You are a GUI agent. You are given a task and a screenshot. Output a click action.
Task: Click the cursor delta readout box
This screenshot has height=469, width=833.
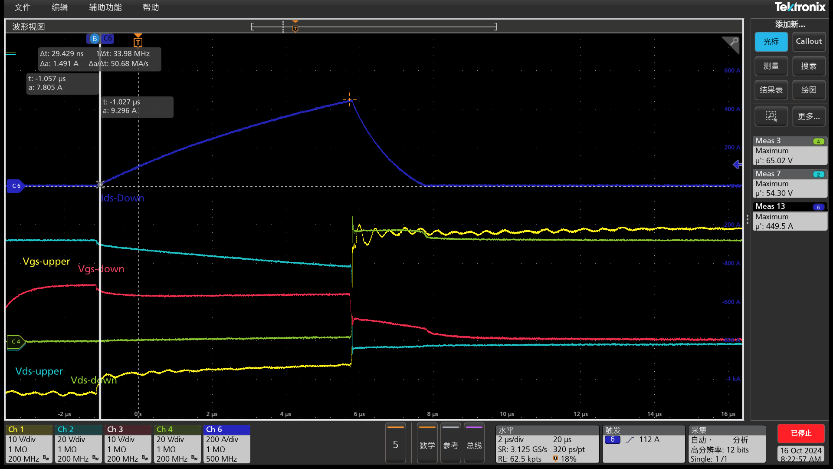click(x=99, y=58)
